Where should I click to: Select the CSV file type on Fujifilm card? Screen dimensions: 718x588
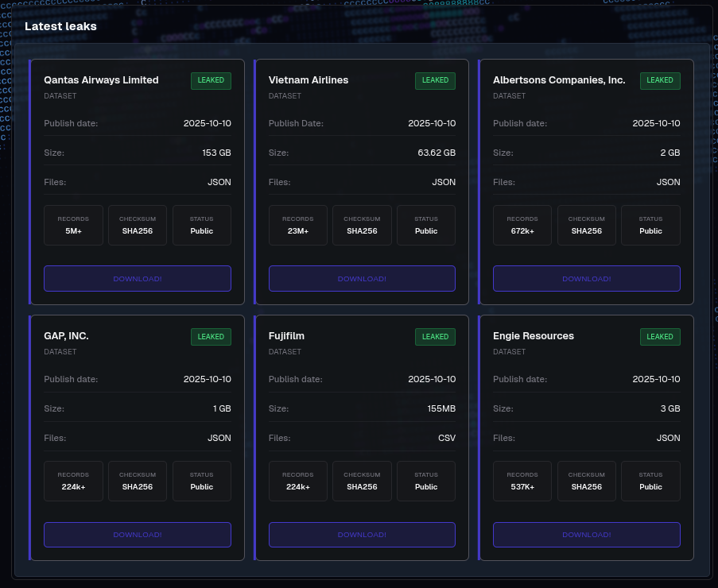click(446, 438)
